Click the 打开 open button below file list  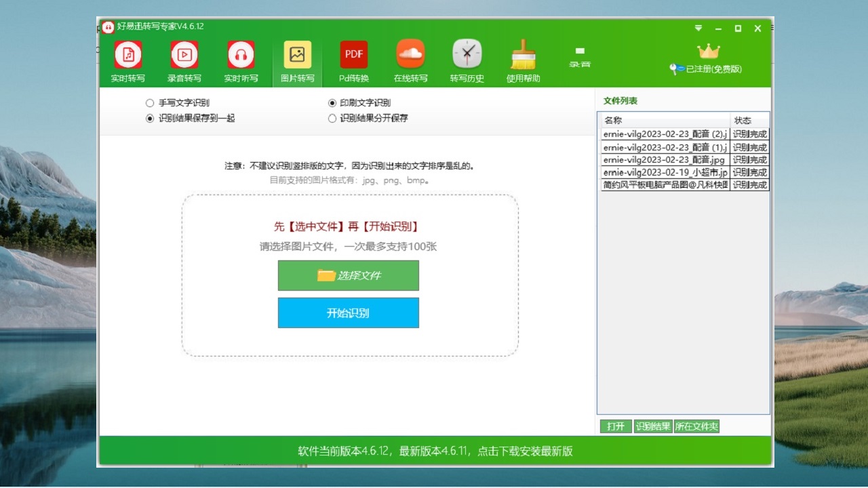[615, 426]
